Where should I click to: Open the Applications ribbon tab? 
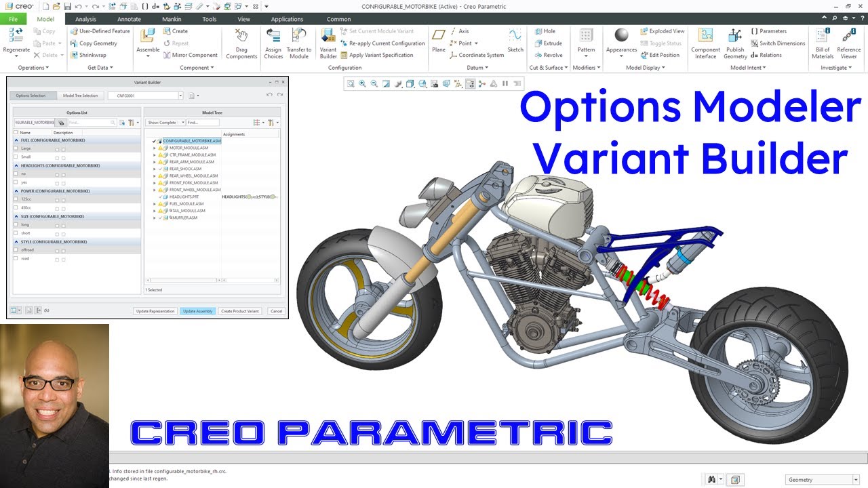288,19
